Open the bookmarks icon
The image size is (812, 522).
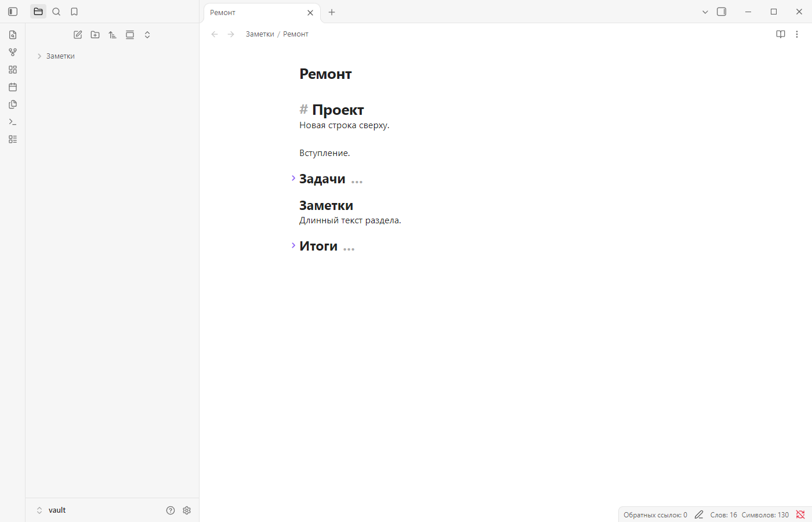tap(74, 12)
